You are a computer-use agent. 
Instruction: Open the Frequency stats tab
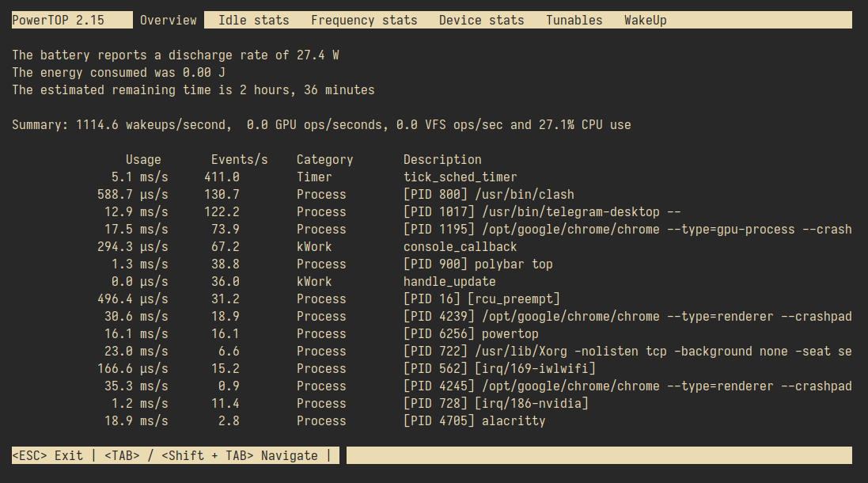363,20
